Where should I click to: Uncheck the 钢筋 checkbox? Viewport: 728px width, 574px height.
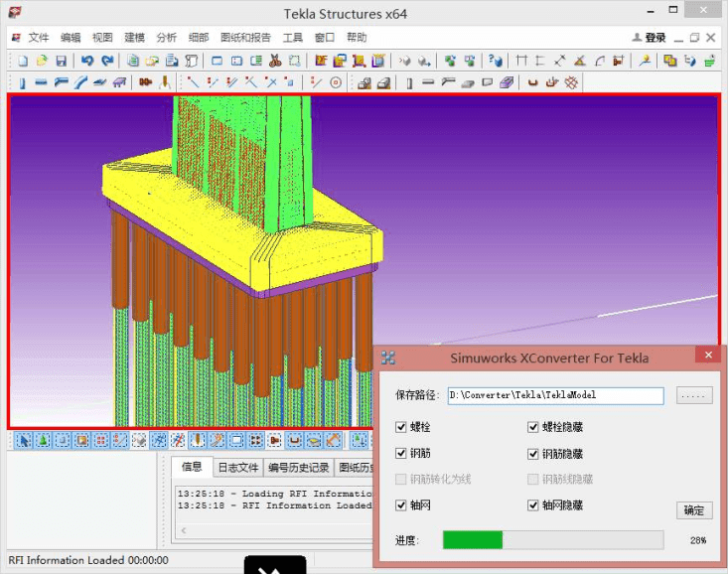click(400, 453)
